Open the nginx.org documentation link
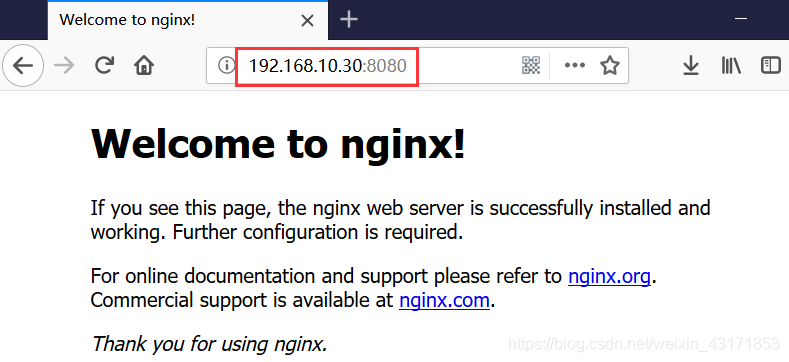 pyautogui.click(x=609, y=276)
